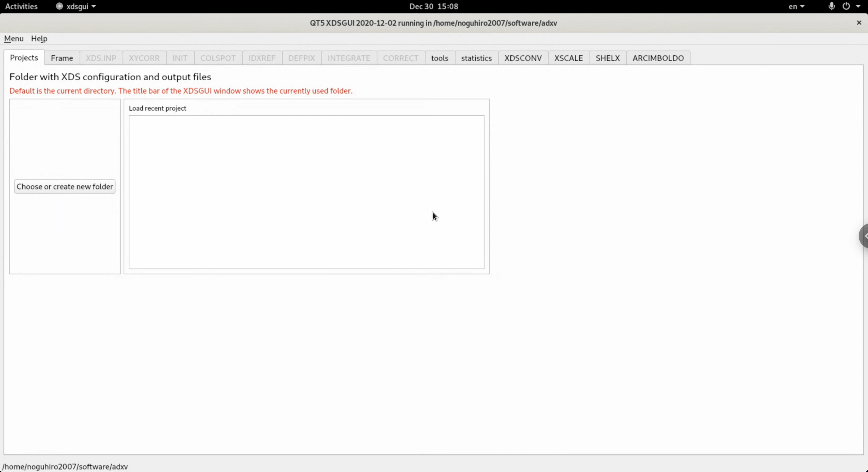The image size is (868, 472).
Task: Switch to the DEFPIX tab
Action: 302,58
